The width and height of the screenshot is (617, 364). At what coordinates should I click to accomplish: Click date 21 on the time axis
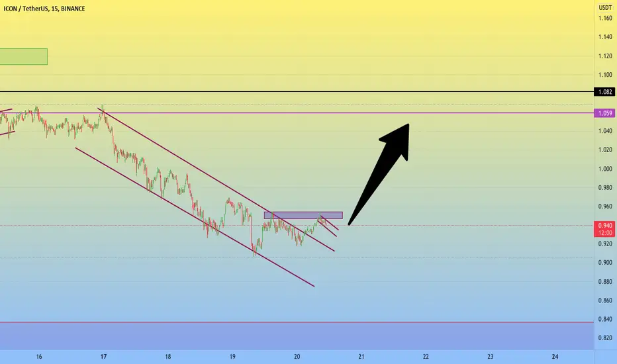[x=361, y=357]
